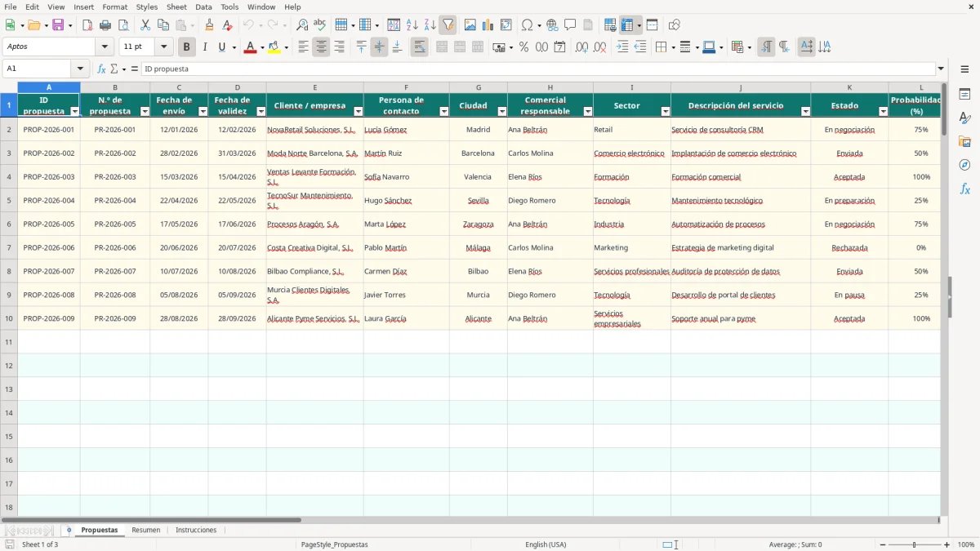Click the formula input line
This screenshot has height=551, width=980.
538,69
